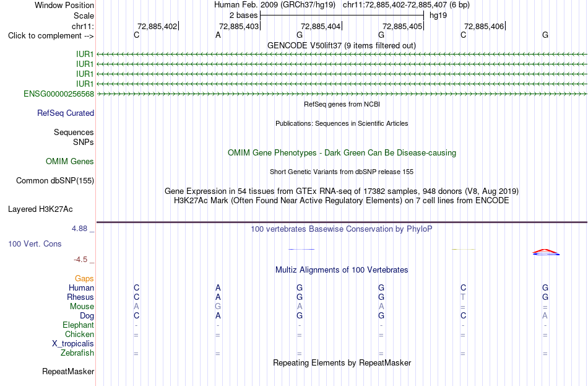Image resolution: width=588 pixels, height=386 pixels.
Task: Click the 'Scale' label in the left column
Action: coord(84,15)
